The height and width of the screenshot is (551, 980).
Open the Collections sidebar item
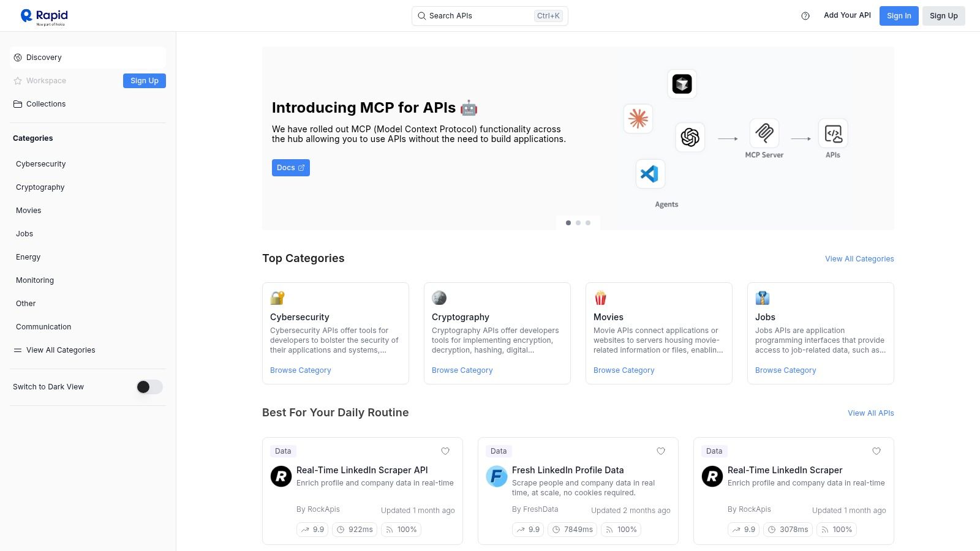coord(88,104)
